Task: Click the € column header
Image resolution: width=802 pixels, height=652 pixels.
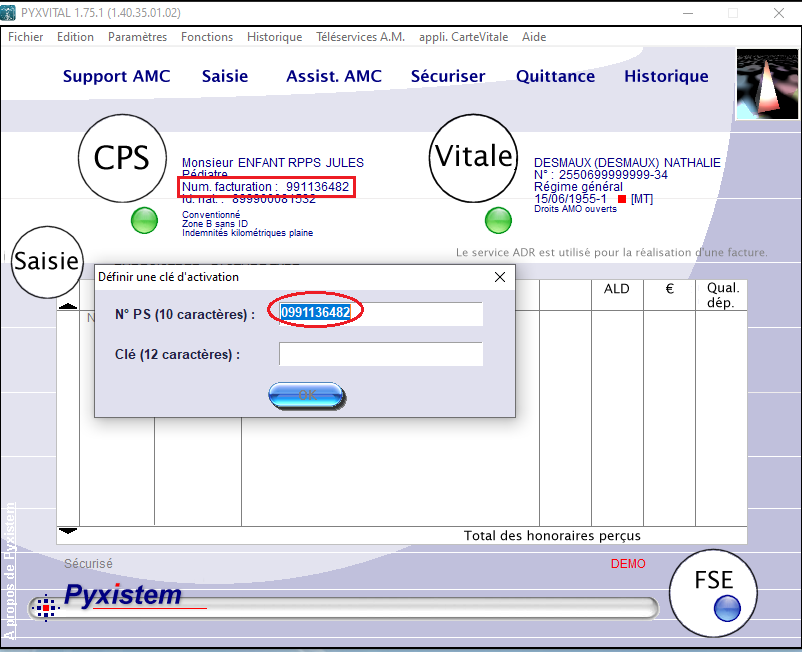Action: pos(670,289)
